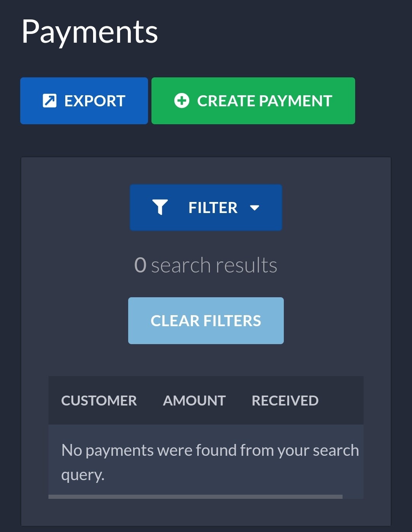
Task: Click the plus circle icon on Create Payment
Action: (x=182, y=101)
